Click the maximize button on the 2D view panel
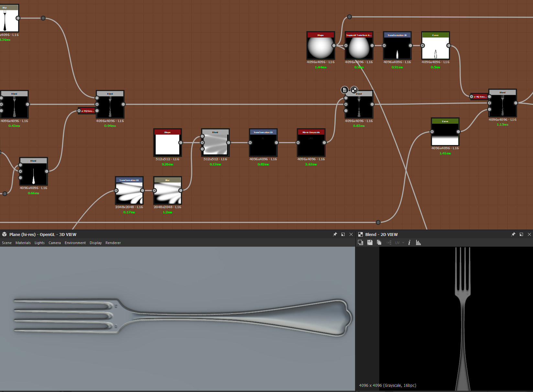Screen dimensions: 533x392 pyautogui.click(x=521, y=234)
